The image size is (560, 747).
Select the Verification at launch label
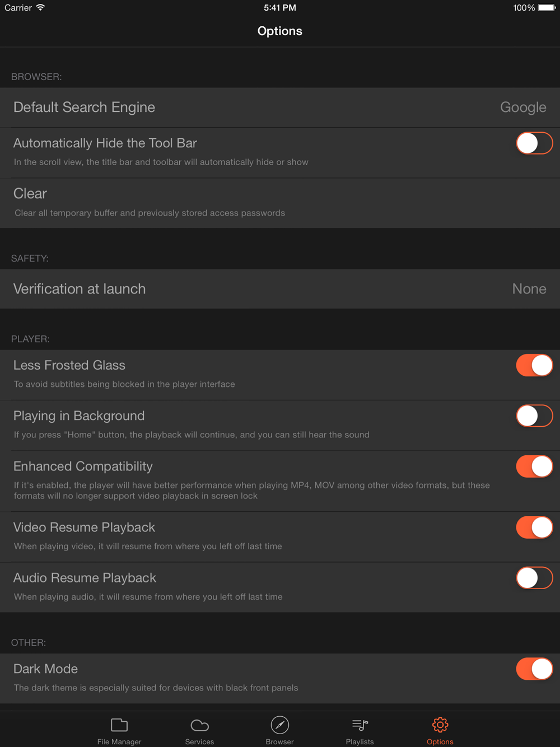(x=80, y=289)
